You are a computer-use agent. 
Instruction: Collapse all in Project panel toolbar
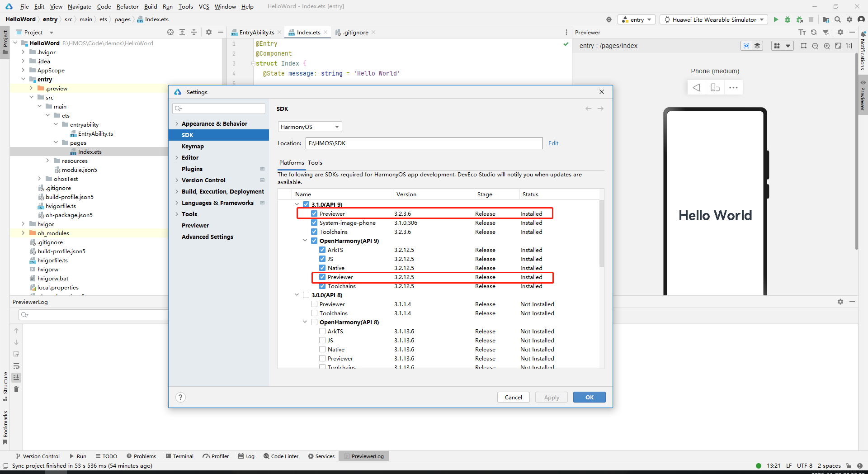tap(194, 32)
